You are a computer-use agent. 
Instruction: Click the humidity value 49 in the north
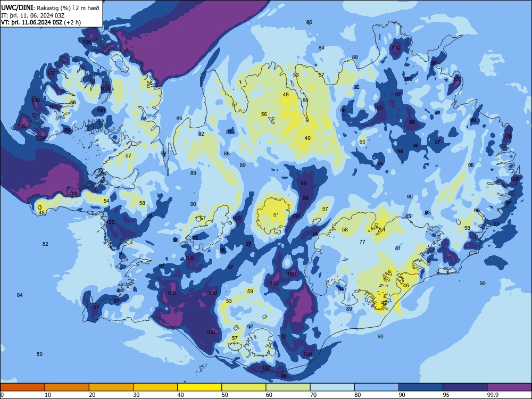pos(307,138)
